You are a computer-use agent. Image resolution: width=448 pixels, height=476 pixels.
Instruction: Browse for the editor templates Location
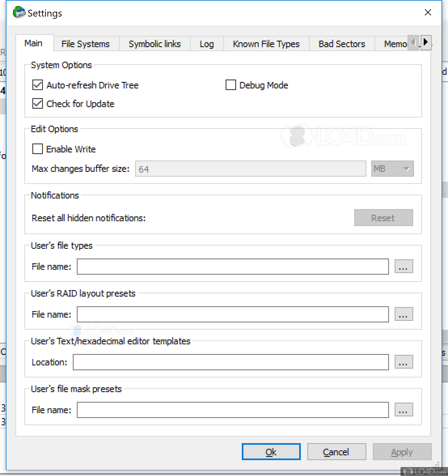[403, 362]
